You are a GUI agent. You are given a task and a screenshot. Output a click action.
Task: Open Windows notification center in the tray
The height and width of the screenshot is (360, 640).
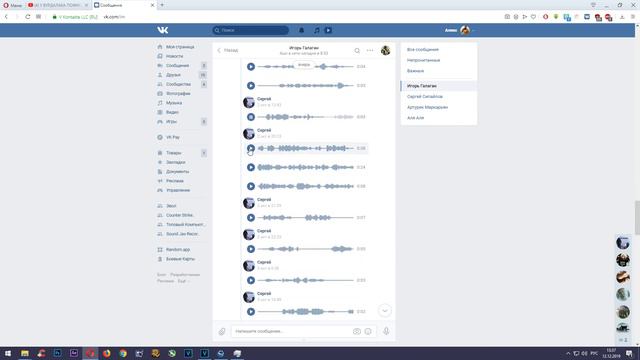tap(629, 353)
